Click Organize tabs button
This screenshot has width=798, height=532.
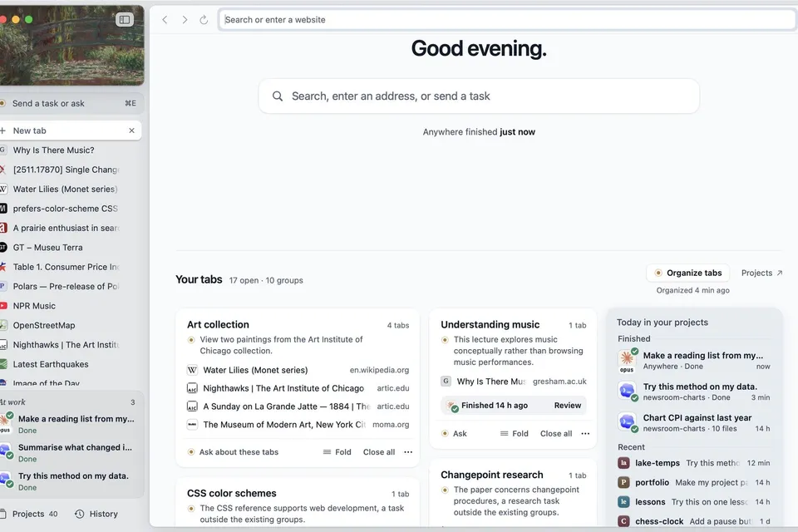tap(688, 273)
